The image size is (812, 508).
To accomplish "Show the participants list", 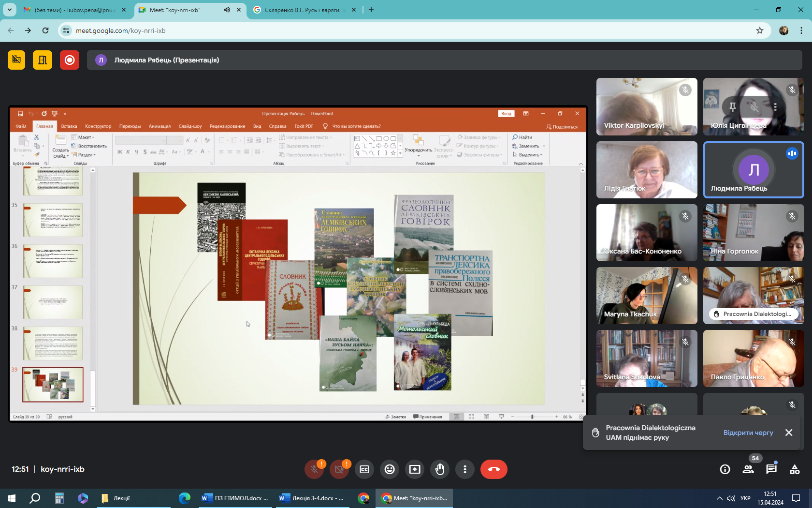I will coord(748,469).
